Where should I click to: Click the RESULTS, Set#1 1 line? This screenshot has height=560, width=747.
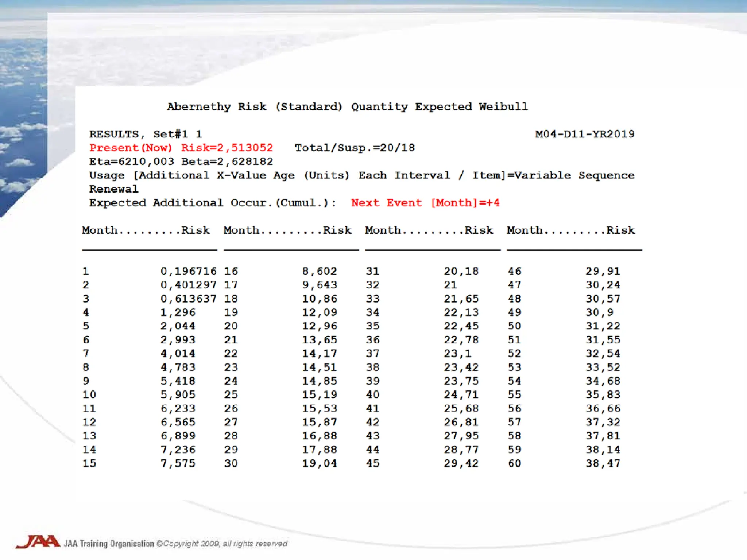[146, 134]
